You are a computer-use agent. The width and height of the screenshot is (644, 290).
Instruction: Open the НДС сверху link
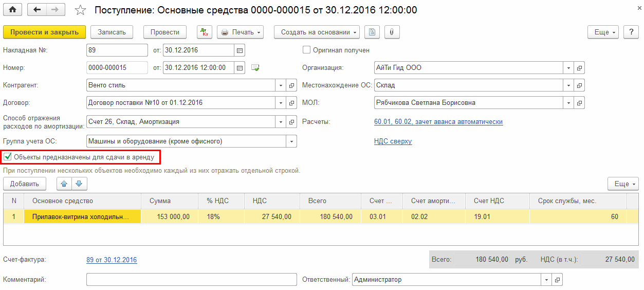pos(393,141)
